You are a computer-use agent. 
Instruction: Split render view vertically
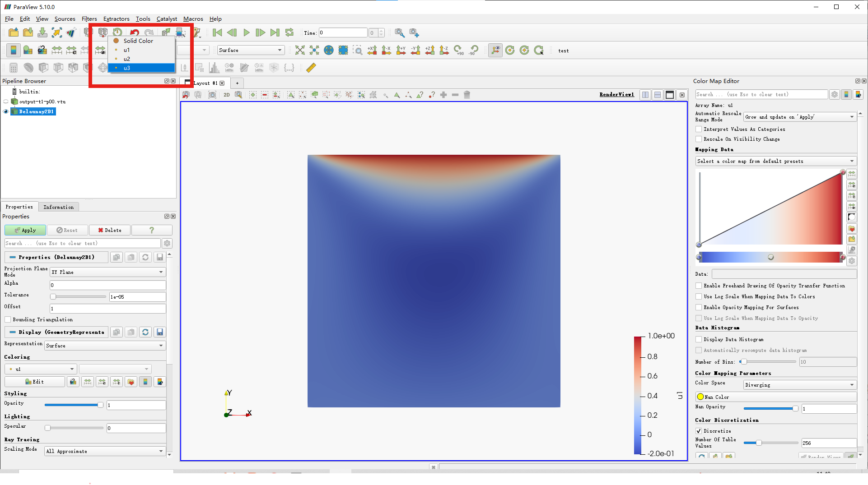click(x=658, y=95)
